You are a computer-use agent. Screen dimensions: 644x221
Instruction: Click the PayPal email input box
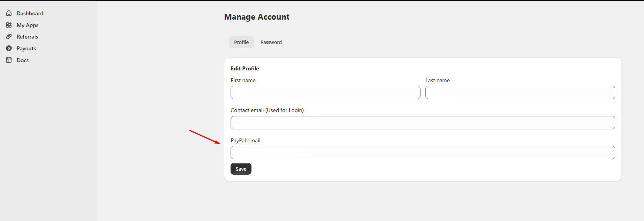pyautogui.click(x=423, y=153)
